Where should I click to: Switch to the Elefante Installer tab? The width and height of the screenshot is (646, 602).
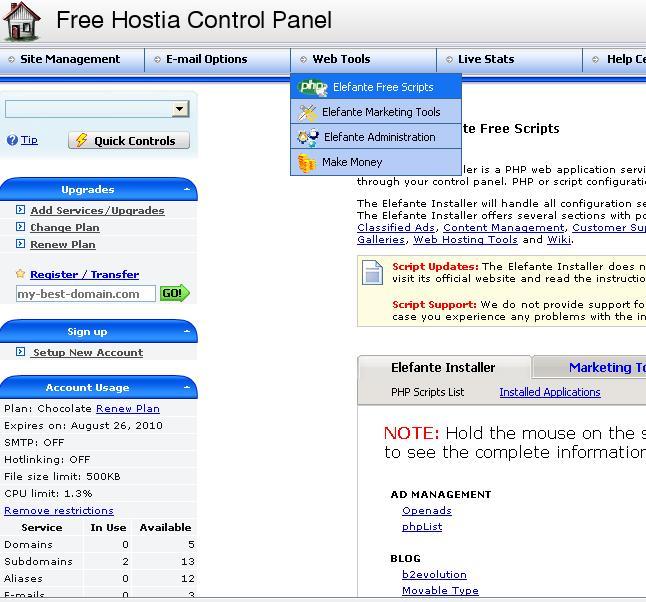click(444, 367)
